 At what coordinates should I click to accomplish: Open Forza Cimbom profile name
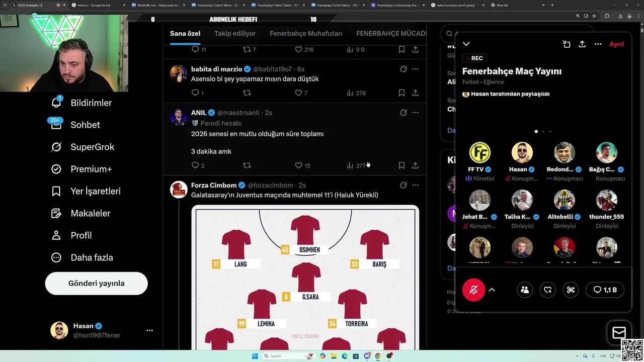click(214, 185)
